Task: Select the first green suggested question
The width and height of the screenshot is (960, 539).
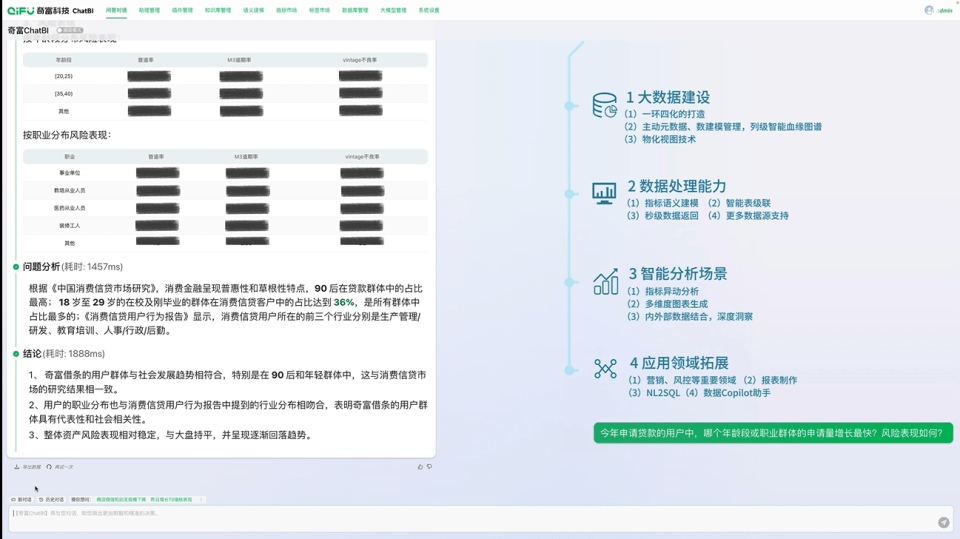Action: point(121,500)
